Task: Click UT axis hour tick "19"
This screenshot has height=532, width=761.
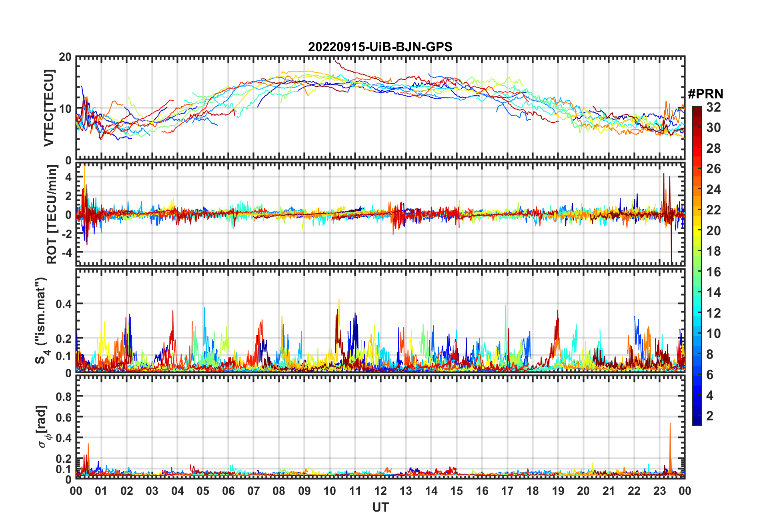Action: [558, 491]
